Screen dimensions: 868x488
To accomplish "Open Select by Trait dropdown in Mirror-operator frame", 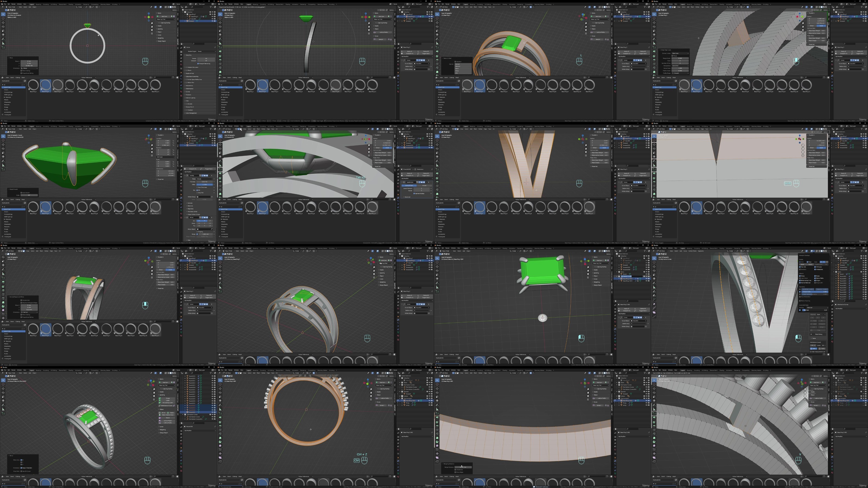I will click(x=167, y=385).
